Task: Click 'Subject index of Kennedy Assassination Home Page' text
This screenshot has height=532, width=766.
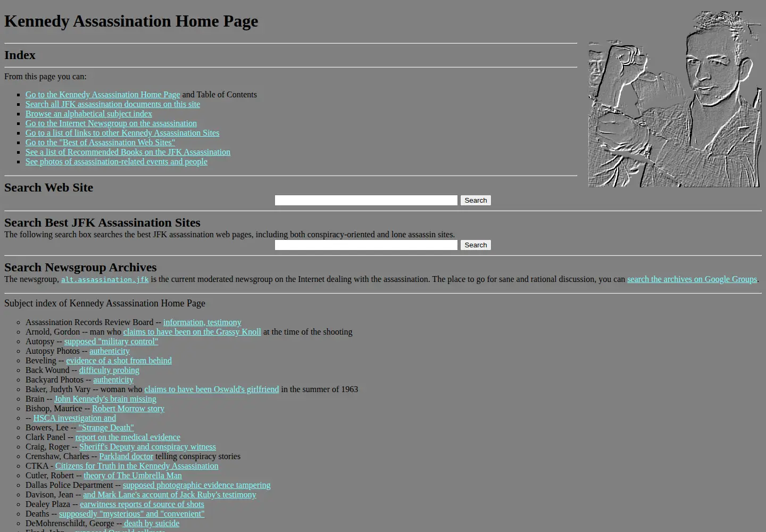Action: [105, 303]
